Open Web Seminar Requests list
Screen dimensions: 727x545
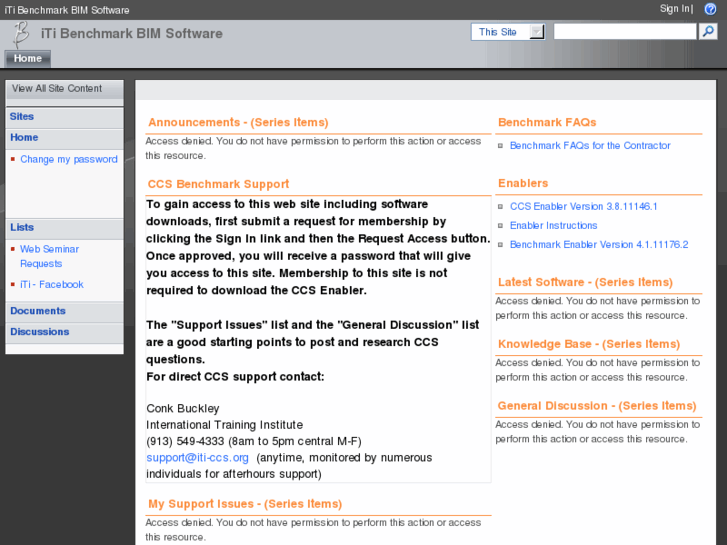click(x=49, y=256)
